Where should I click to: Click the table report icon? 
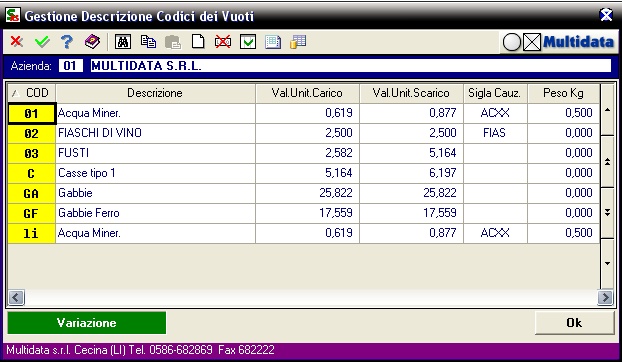pyautogui.click(x=273, y=42)
